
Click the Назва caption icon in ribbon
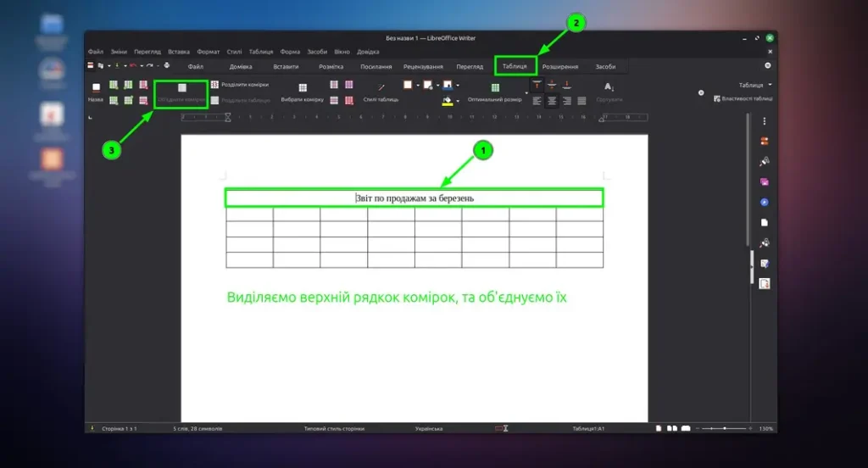pyautogui.click(x=96, y=87)
